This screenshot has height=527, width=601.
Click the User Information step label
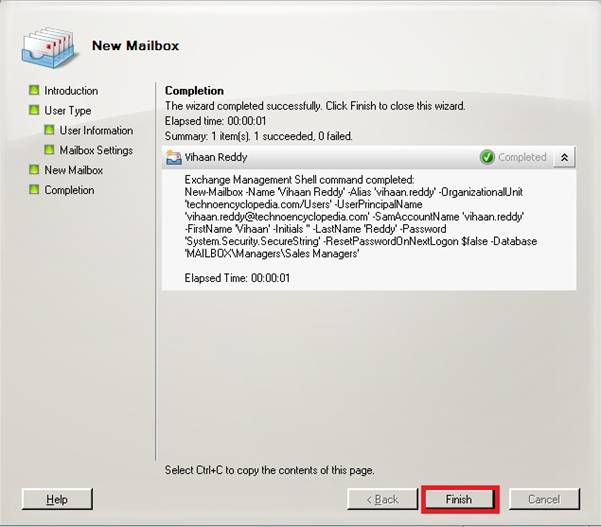click(x=96, y=130)
